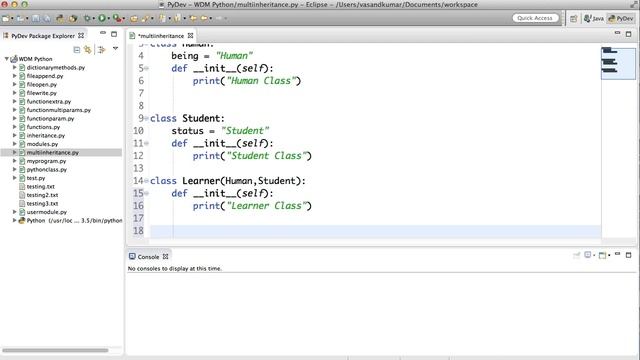Click Open Console icon
Screen dimensions: 640x360
(602, 255)
